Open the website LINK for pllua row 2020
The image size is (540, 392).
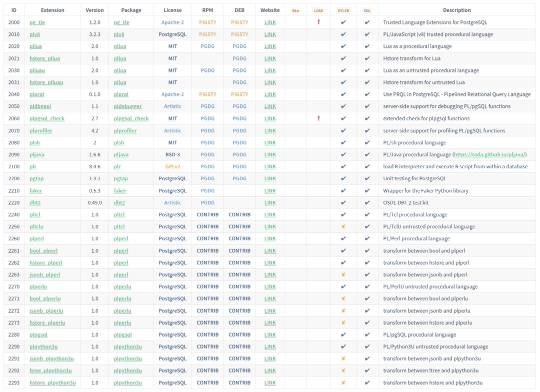[270, 46]
